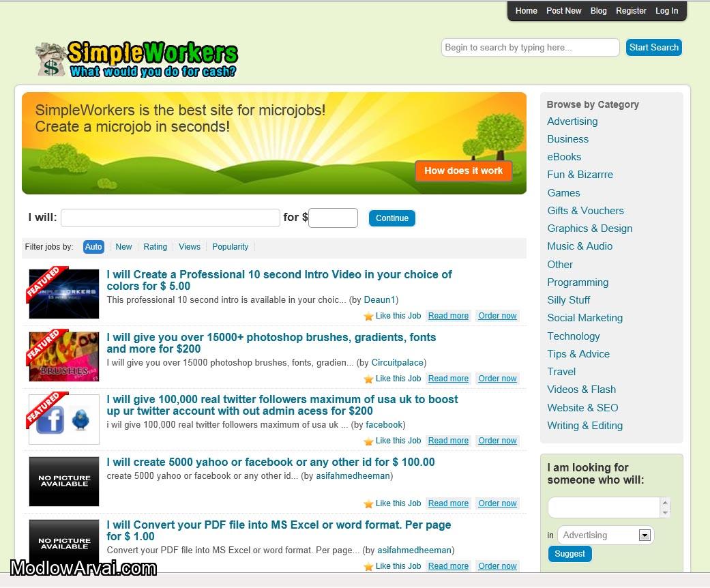This screenshot has width=710, height=588.
Task: Click the star icon on the photoshop brushes job
Action: click(x=368, y=379)
